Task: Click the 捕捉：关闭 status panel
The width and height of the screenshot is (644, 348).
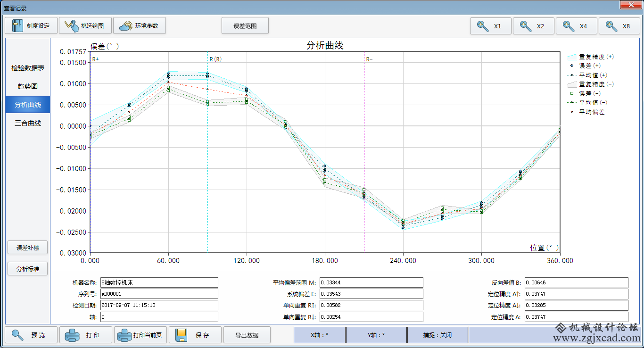Action: 437,335
